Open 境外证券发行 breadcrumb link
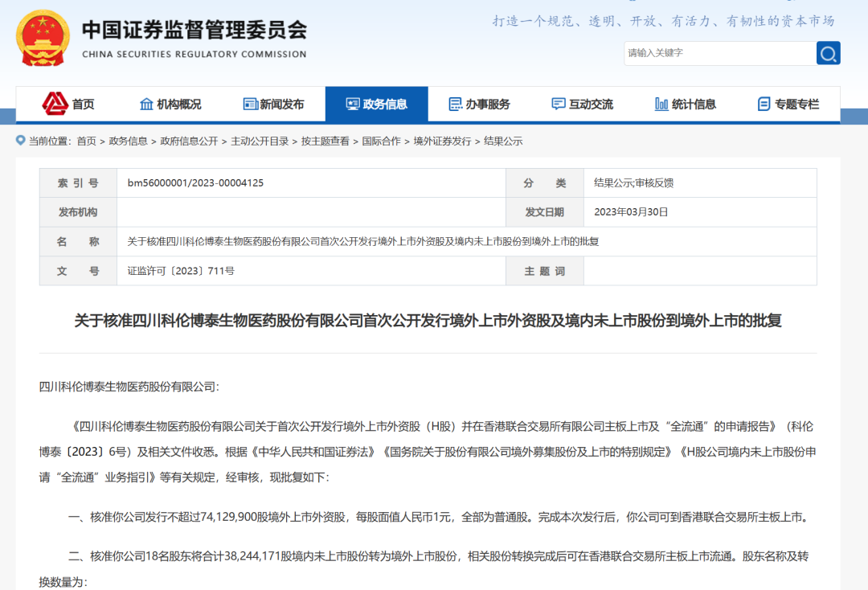This screenshot has width=868, height=590. point(442,141)
